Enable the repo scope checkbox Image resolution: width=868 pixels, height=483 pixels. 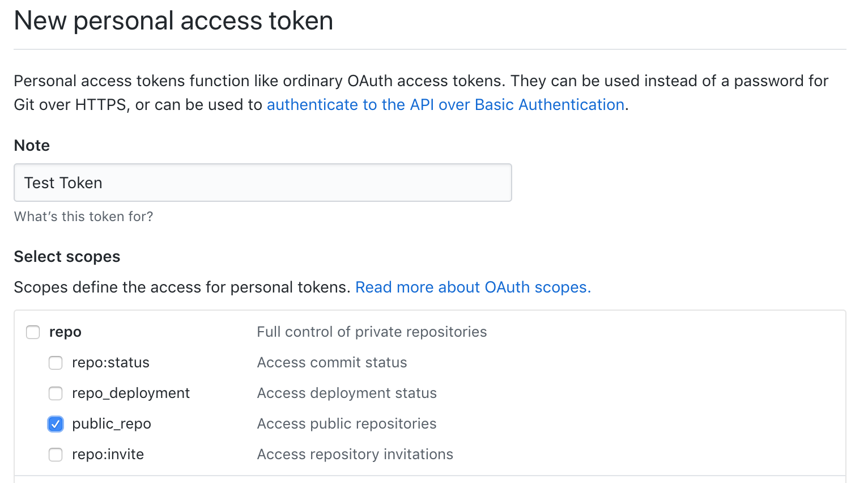click(x=32, y=332)
